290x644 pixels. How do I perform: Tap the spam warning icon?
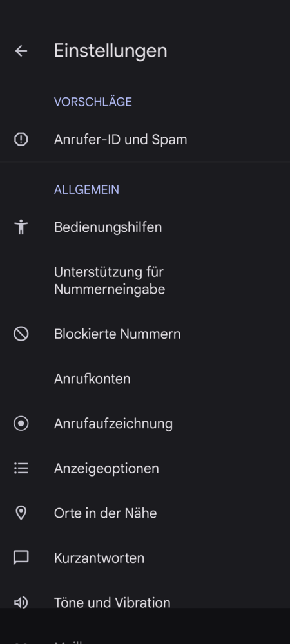click(21, 140)
